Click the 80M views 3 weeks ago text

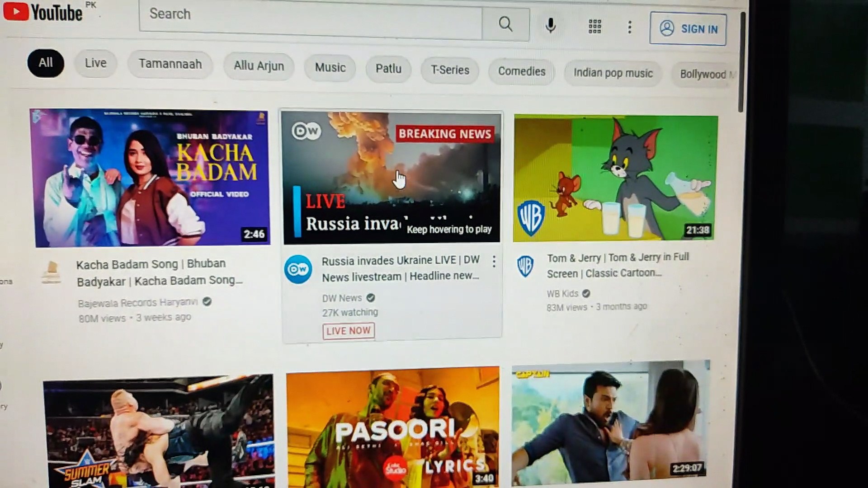(135, 318)
